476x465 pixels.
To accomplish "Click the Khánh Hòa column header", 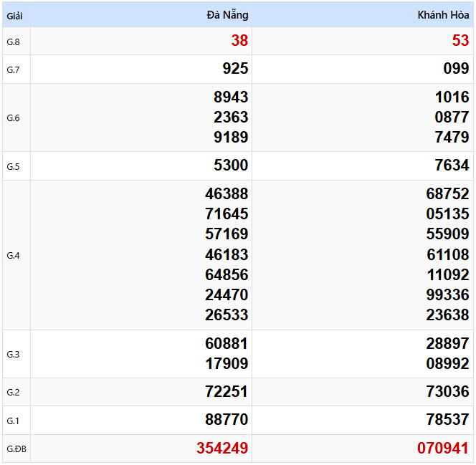I will click(443, 15).
